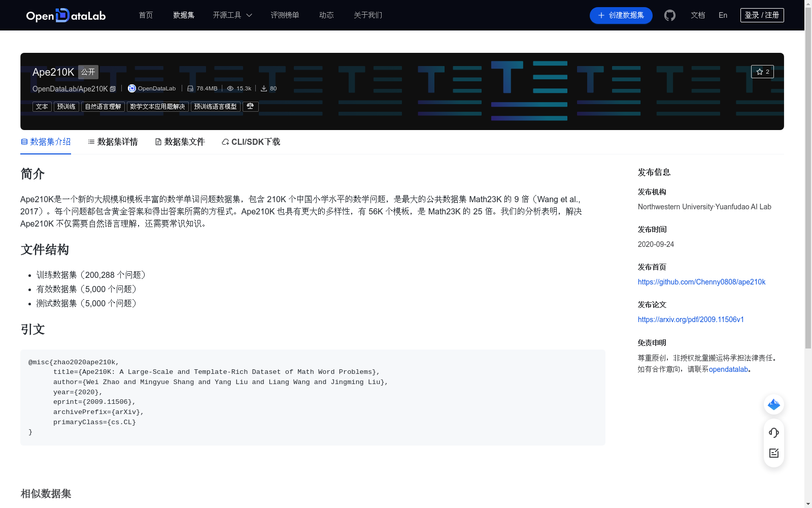812x508 pixels.
Task: Switch to the 数据集文件 tab
Action: [x=179, y=142]
